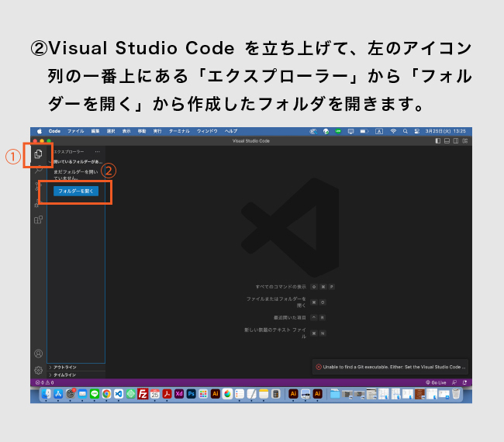
Task: Open App Store from the Dock
Action: click(58, 393)
